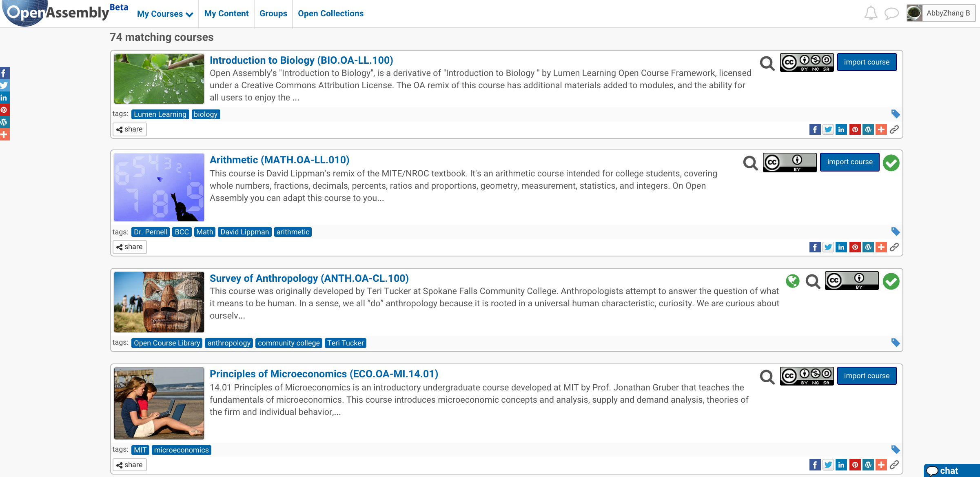Open Arithmetic (MATH.OA-LL.010) title link
This screenshot has height=477, width=980.
[279, 160]
